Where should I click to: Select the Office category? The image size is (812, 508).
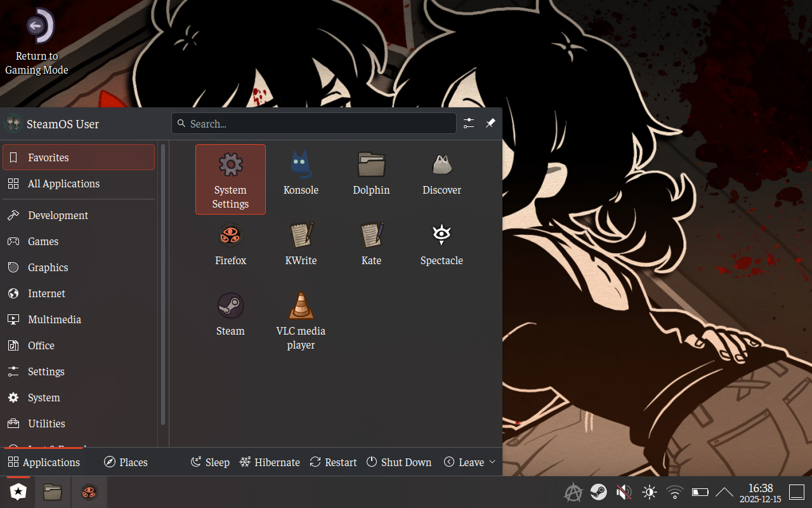[x=79, y=345]
